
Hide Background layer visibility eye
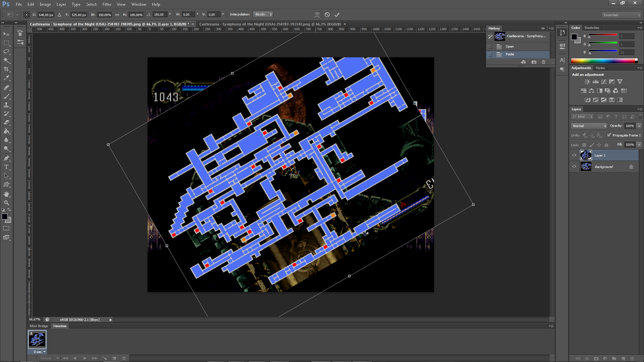pyautogui.click(x=574, y=167)
